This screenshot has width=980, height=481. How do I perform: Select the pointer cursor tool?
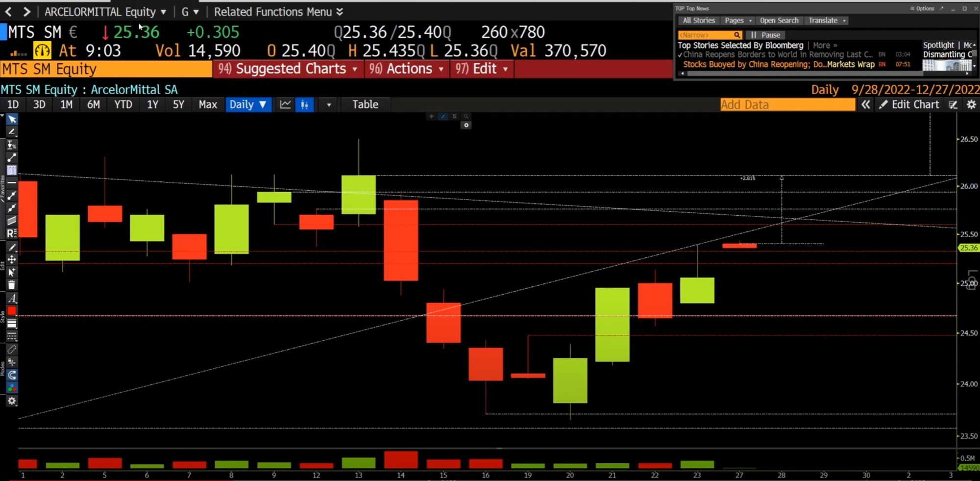(12, 119)
